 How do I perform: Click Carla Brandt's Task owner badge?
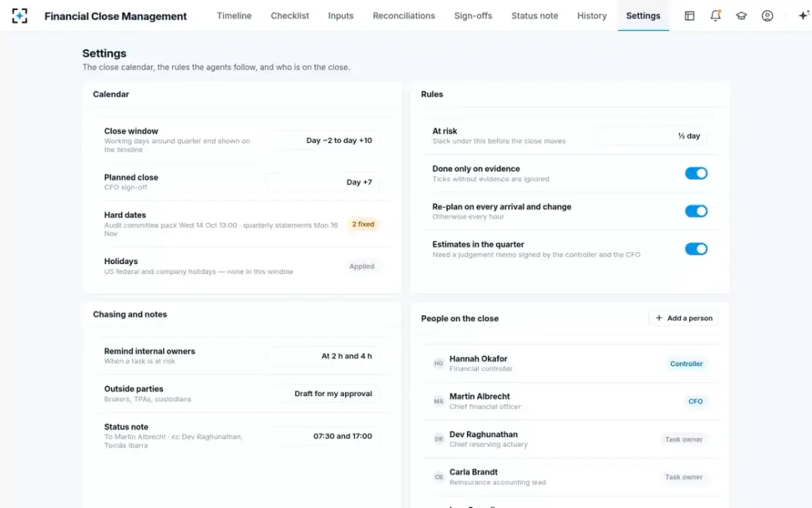pos(683,478)
